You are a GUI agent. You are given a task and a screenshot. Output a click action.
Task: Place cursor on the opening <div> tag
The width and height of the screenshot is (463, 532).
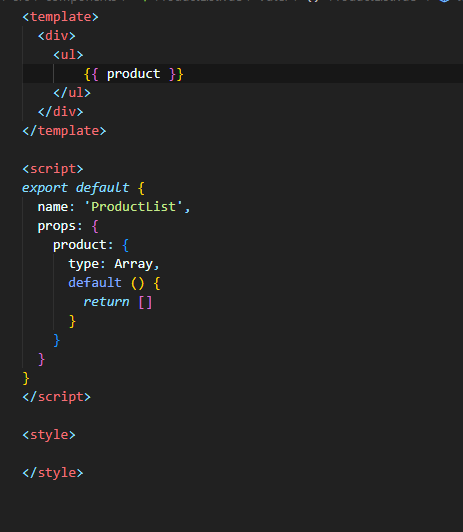pos(57,36)
